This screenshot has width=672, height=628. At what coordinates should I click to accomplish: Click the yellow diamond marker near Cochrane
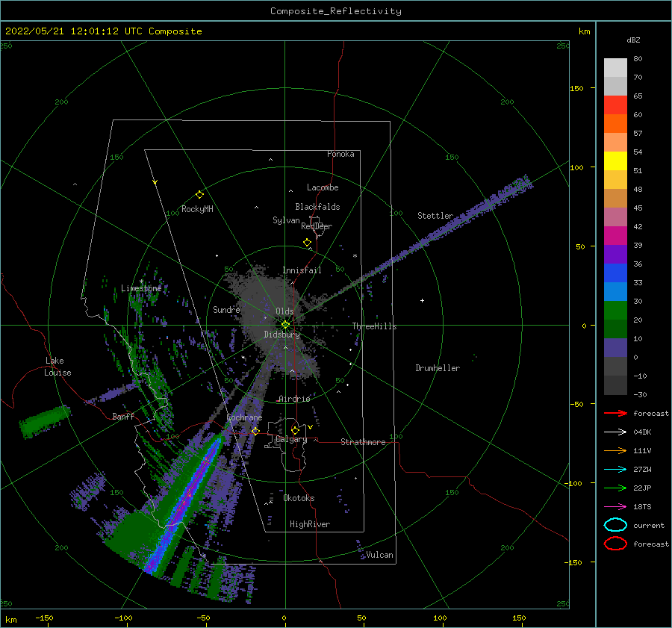(x=255, y=431)
